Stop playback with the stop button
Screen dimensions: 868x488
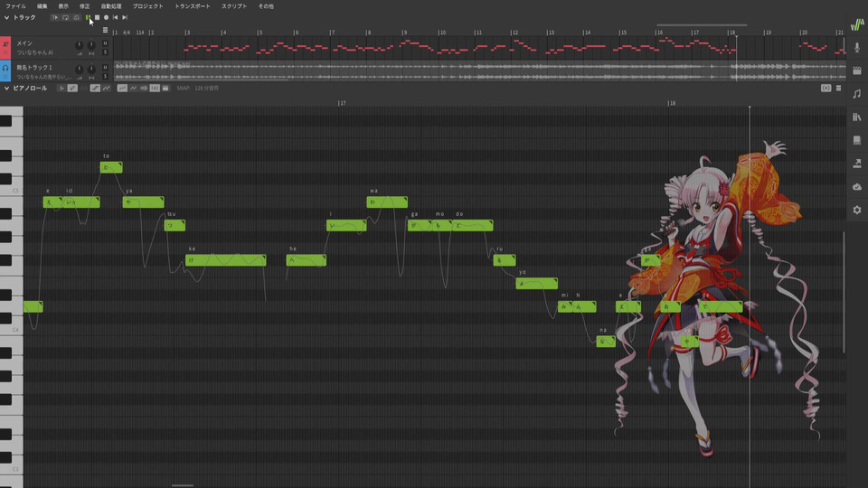tap(98, 18)
